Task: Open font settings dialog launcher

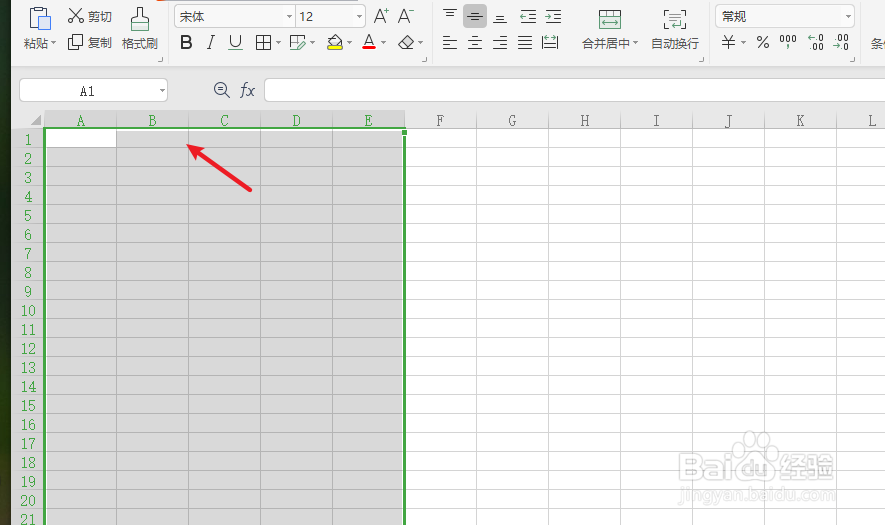Action: coord(424,59)
